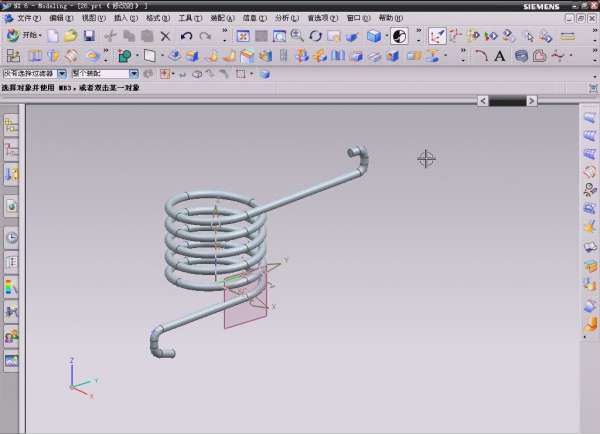The height and width of the screenshot is (434, 600).
Task: Click the Undo arrow icon
Action: [186, 36]
